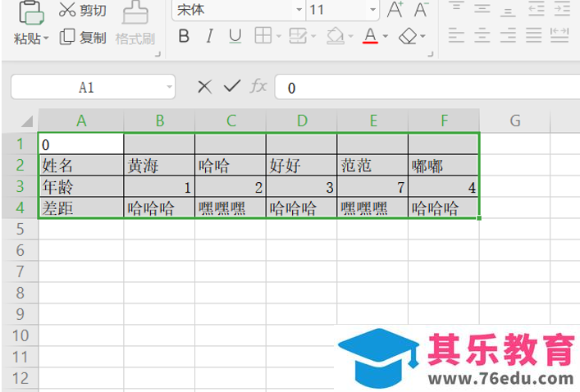Apply the red font color A
This screenshot has height=392, width=580.
tap(370, 36)
